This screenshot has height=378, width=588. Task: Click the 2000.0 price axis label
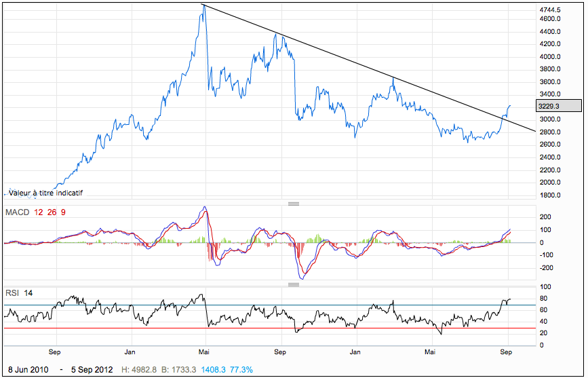coord(550,183)
